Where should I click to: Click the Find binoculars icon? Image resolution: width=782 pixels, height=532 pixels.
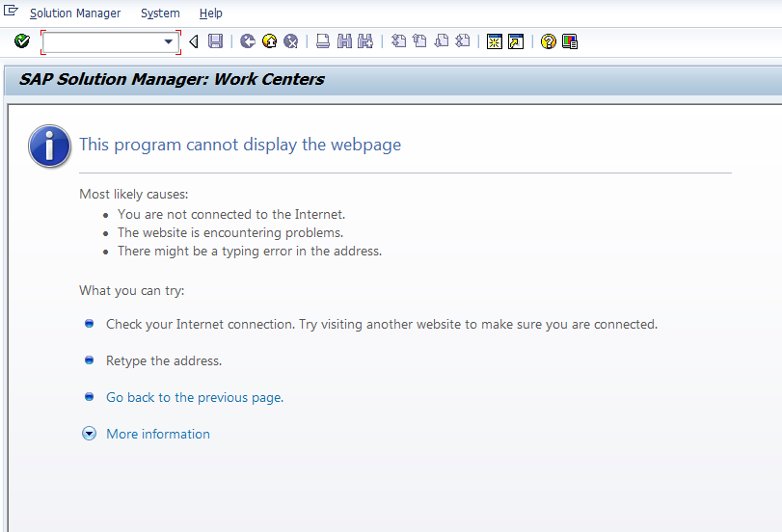(x=344, y=41)
